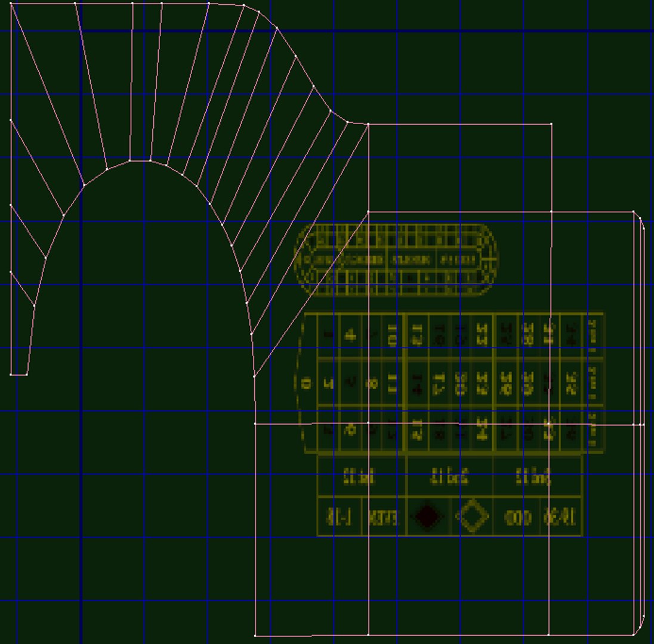The height and width of the screenshot is (644, 654).
Task: Select the bottom-left-most vertex of the fan mesh
Action: (x=11, y=374)
